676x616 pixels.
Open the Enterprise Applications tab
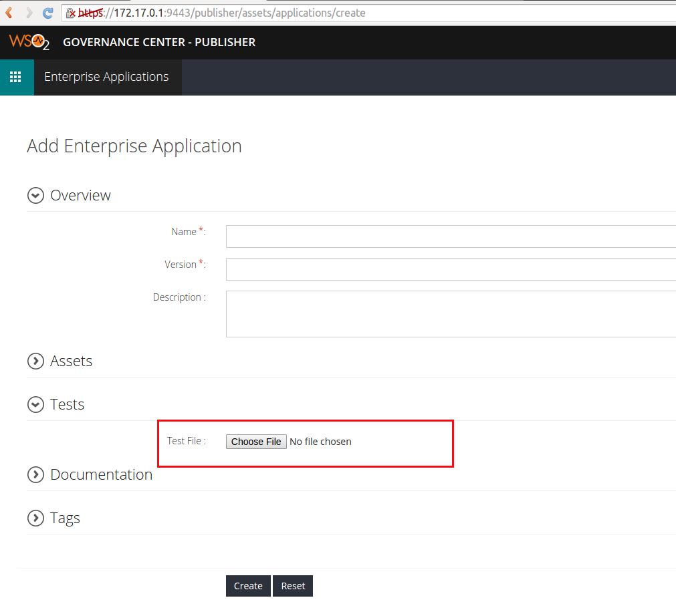[108, 77]
